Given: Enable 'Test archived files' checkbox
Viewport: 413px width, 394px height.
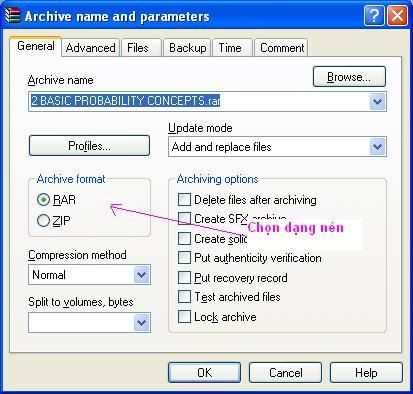Looking at the screenshot, I should coord(184,297).
